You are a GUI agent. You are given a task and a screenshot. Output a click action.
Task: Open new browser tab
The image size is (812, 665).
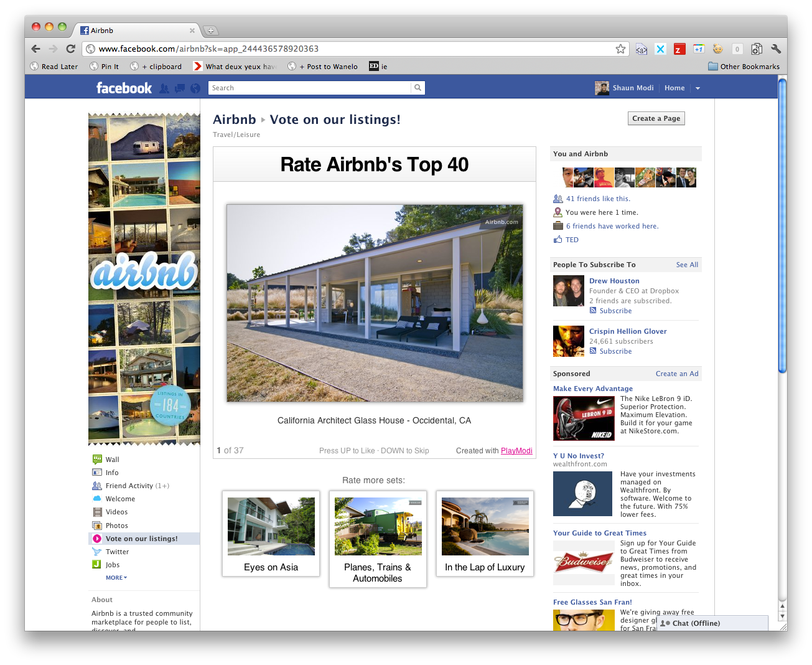[210, 30]
